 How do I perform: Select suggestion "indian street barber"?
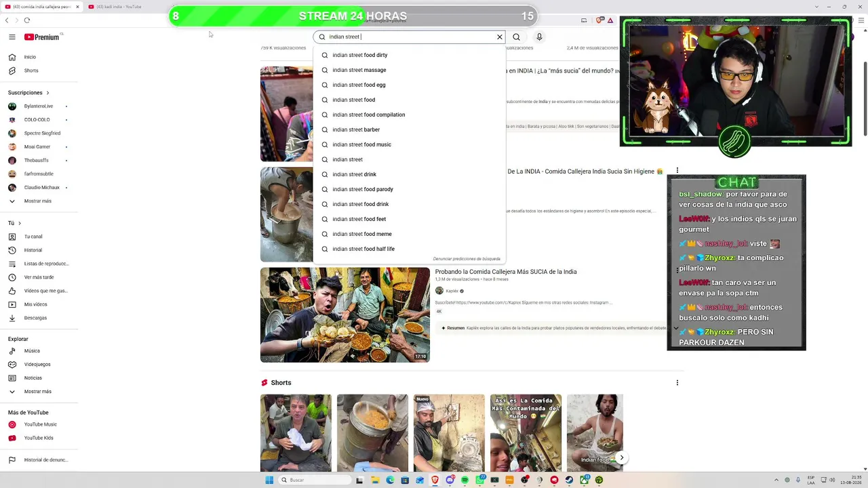click(410, 129)
